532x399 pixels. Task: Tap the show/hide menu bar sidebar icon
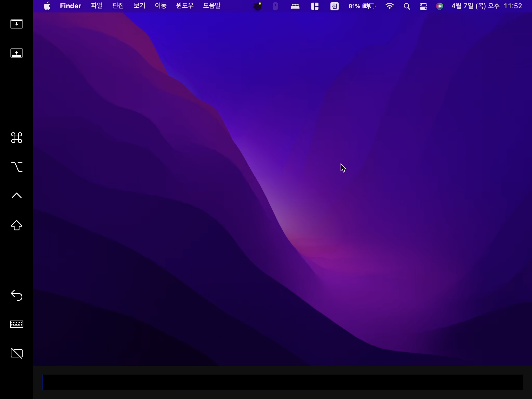[x=16, y=24]
